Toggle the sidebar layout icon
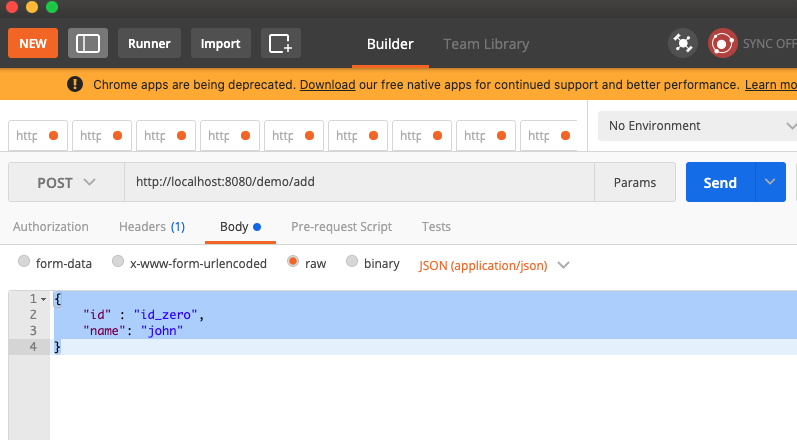Screen dimensions: 797x440 click(x=88, y=43)
